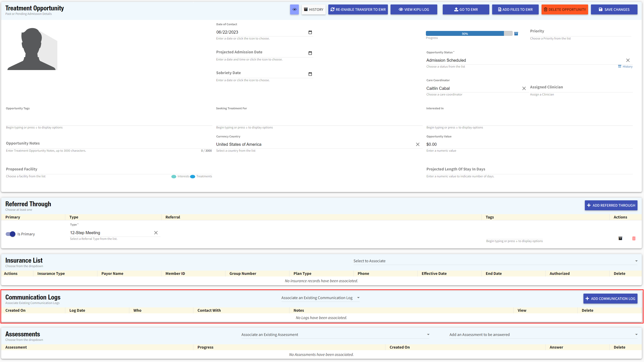Open calendar icon for Sobriety Date

tap(310, 74)
